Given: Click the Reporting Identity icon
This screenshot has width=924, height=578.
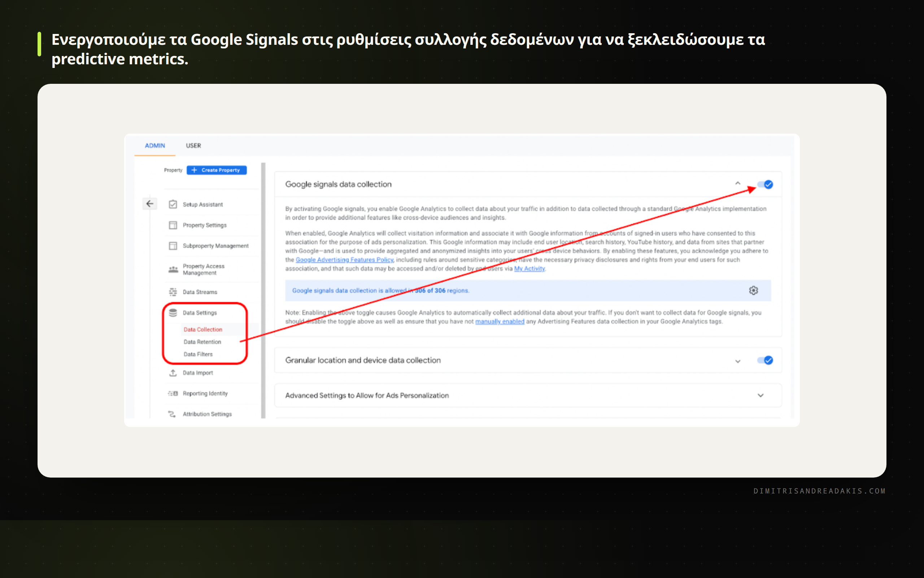Looking at the screenshot, I should (173, 393).
